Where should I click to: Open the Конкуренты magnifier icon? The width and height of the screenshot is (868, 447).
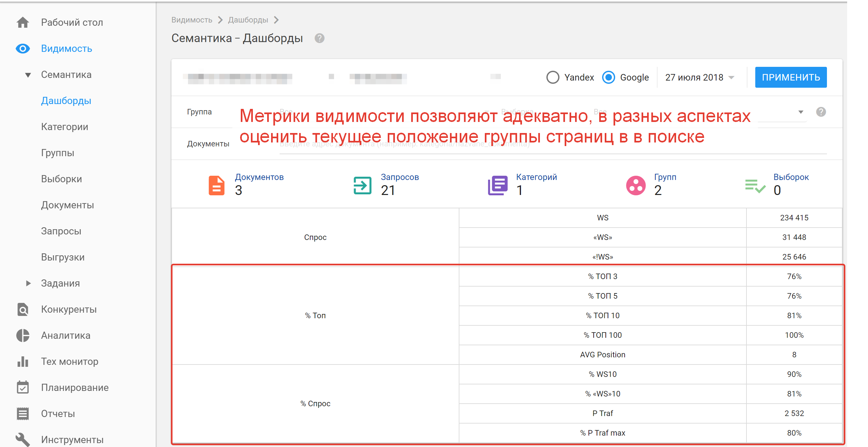22,309
